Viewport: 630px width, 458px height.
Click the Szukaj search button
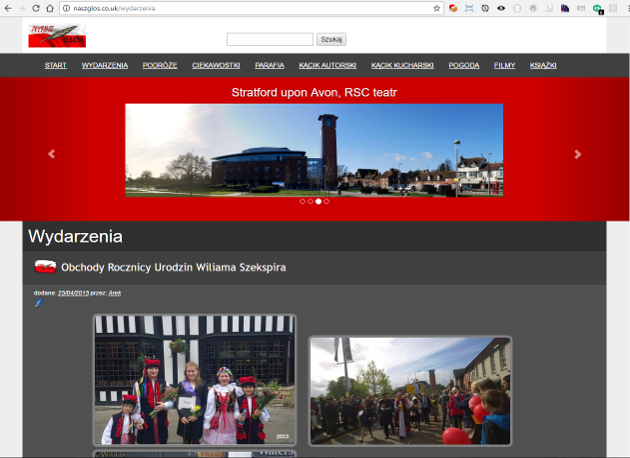[x=331, y=39]
